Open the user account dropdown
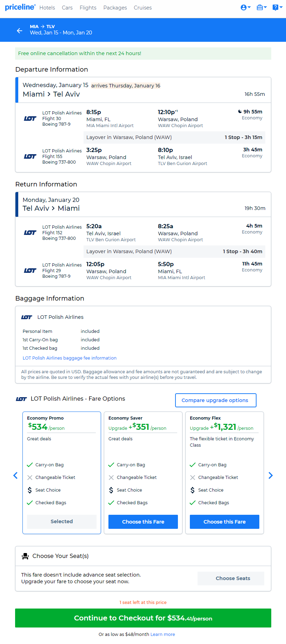The image size is (286, 644). [x=246, y=7]
